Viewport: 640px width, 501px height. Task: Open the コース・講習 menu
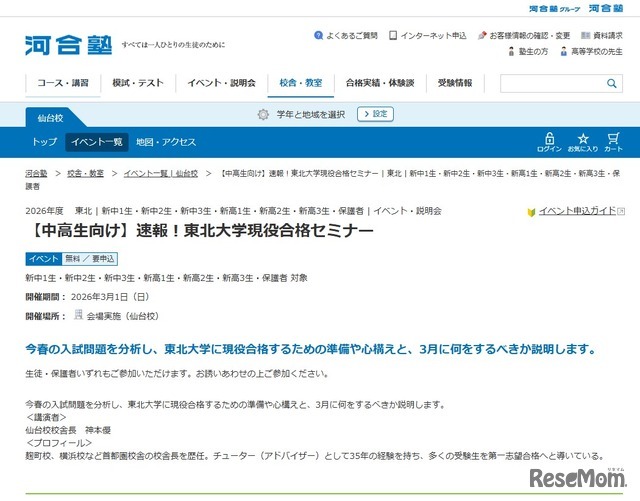[x=63, y=83]
